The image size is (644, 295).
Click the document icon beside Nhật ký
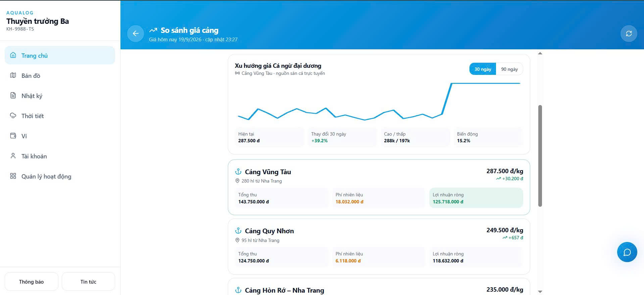13,96
